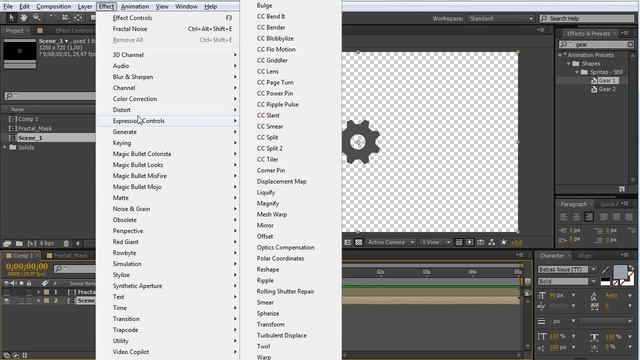Select the Hand tool
The height and width of the screenshot is (360, 640).
(24, 18)
